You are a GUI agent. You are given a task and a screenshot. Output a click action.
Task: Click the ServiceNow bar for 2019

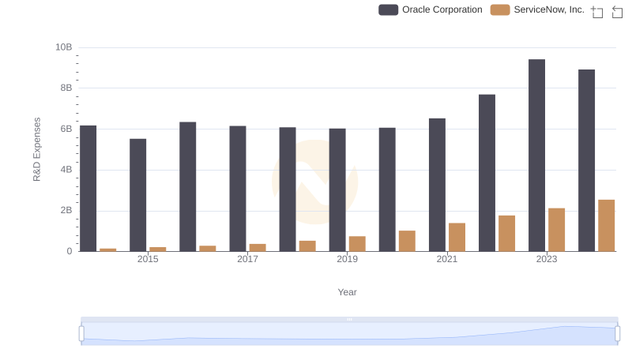tap(357, 244)
